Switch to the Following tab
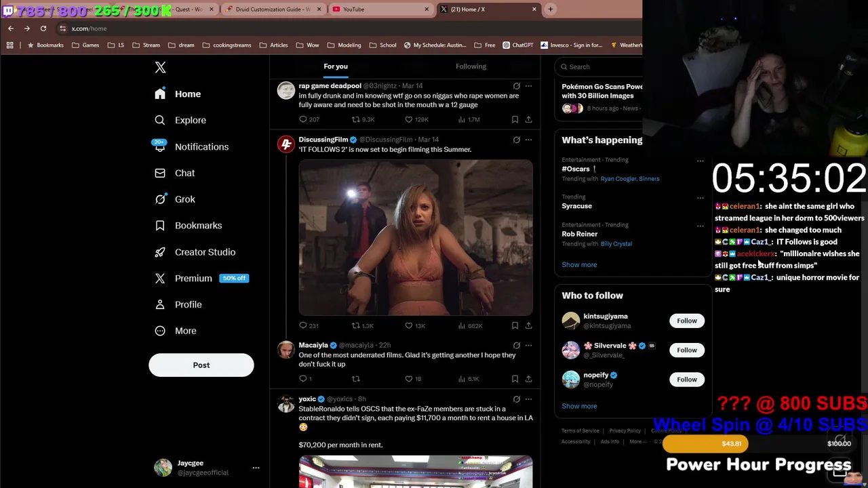Viewport: 868px width, 488px height. pos(471,66)
